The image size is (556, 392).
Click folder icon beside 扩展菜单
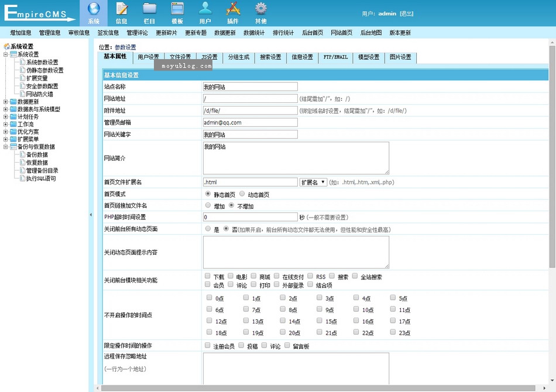[x=13, y=139]
